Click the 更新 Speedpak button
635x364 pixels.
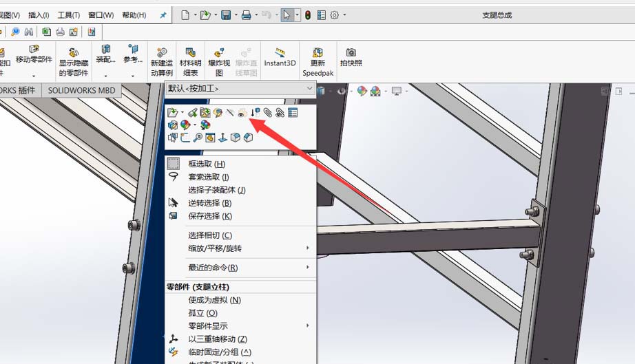(x=318, y=61)
